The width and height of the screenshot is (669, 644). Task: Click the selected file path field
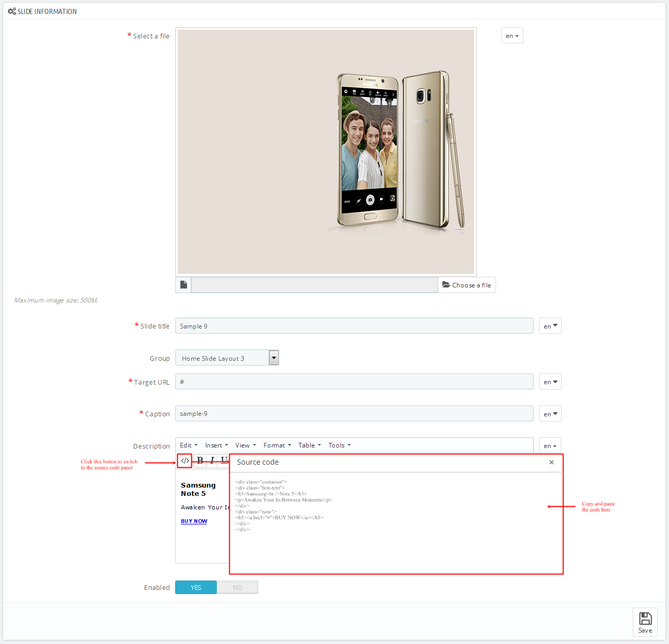(314, 285)
